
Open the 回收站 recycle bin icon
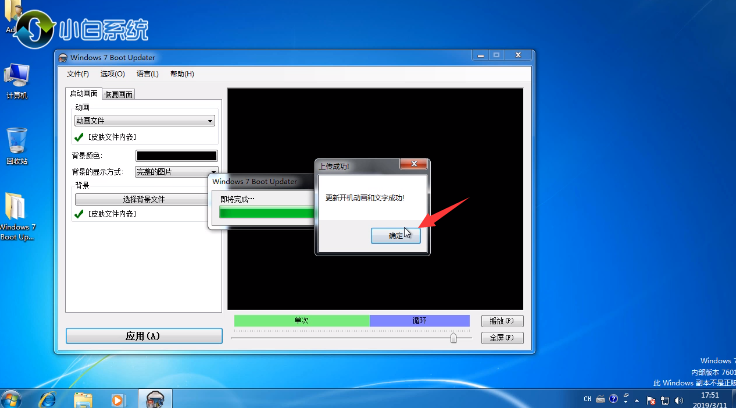16,146
